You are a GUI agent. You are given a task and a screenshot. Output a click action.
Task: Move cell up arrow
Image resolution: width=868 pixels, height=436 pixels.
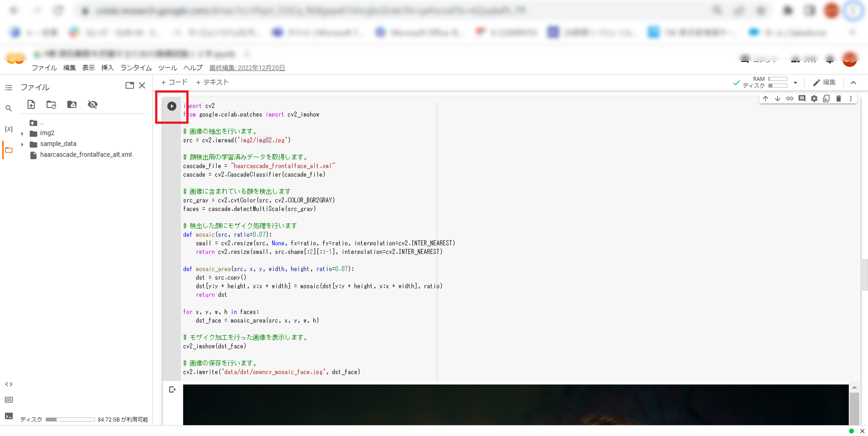tap(765, 98)
